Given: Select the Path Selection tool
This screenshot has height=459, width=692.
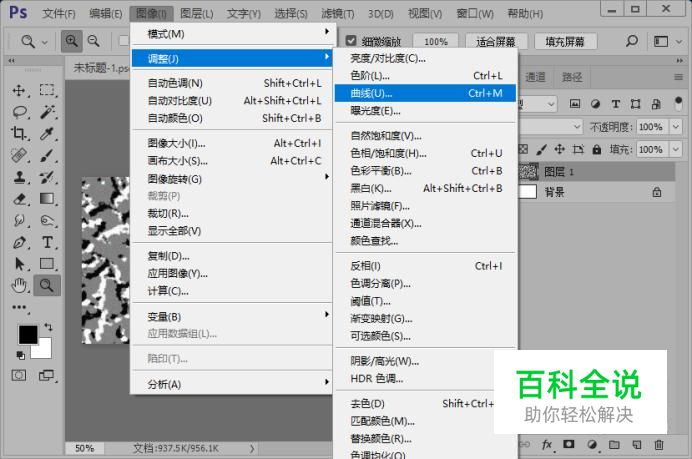Looking at the screenshot, I should (19, 263).
